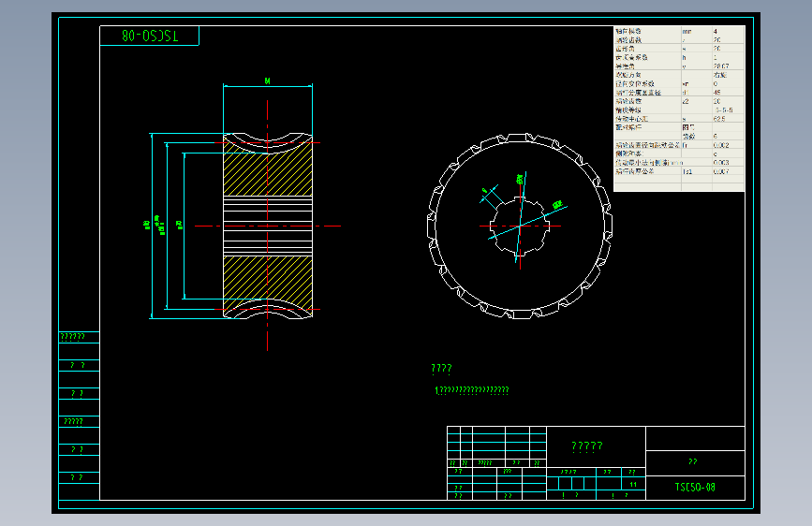The width and height of the screenshot is (812, 526).
Task: Select the z2 symbol in the parameter table
Action: 686,101
